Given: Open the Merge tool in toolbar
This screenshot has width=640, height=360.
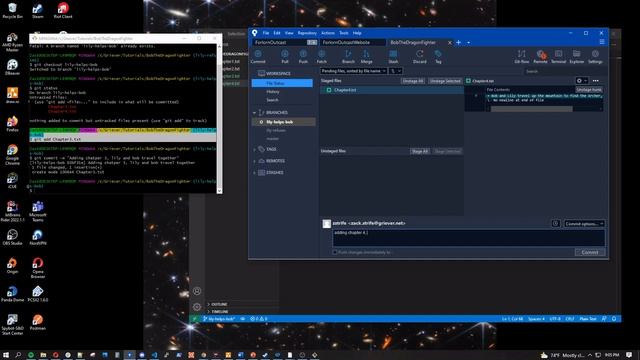Looking at the screenshot, I should (x=367, y=56).
